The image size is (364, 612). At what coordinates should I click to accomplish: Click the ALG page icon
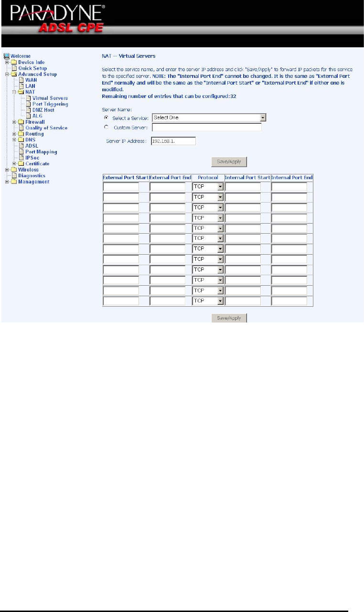tap(28, 116)
